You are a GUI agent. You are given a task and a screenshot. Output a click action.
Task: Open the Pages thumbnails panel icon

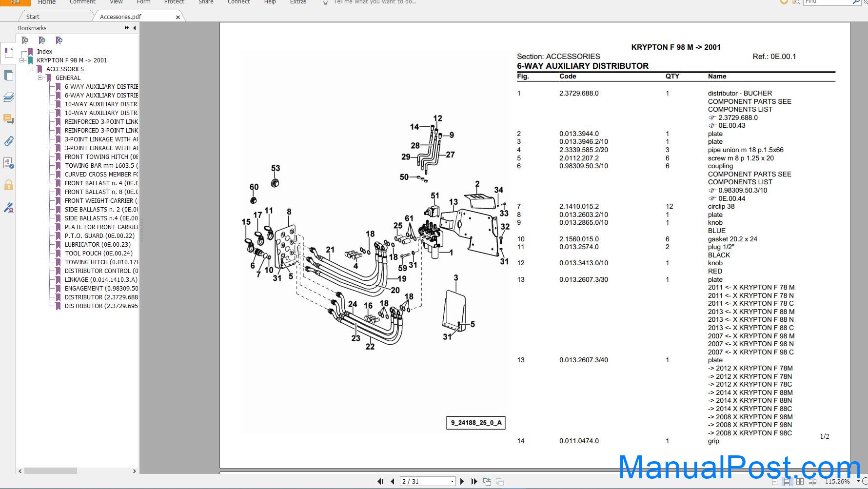tap(8, 75)
